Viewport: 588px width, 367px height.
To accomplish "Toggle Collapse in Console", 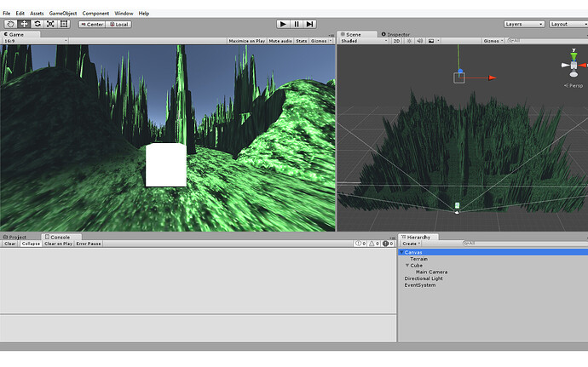I will (x=31, y=244).
